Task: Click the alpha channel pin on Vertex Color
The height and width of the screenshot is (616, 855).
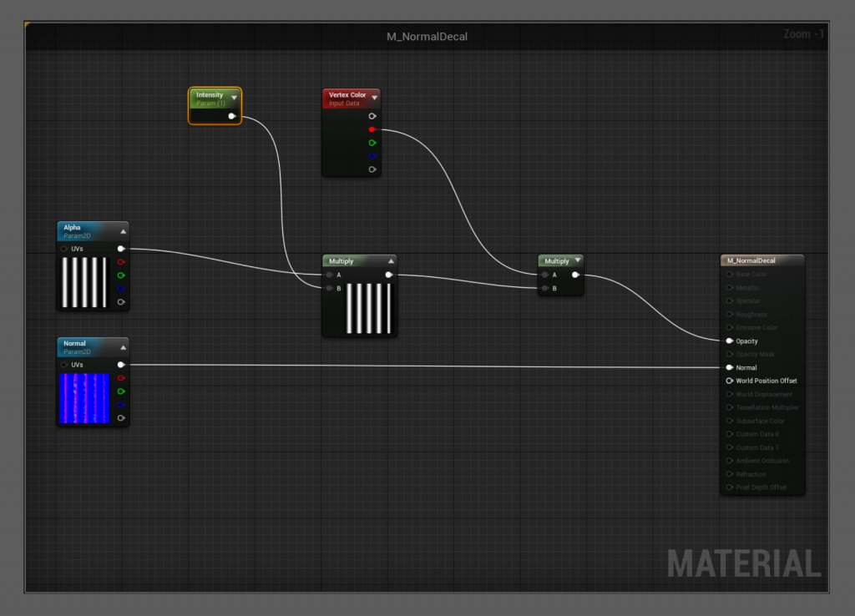Action: [372, 169]
